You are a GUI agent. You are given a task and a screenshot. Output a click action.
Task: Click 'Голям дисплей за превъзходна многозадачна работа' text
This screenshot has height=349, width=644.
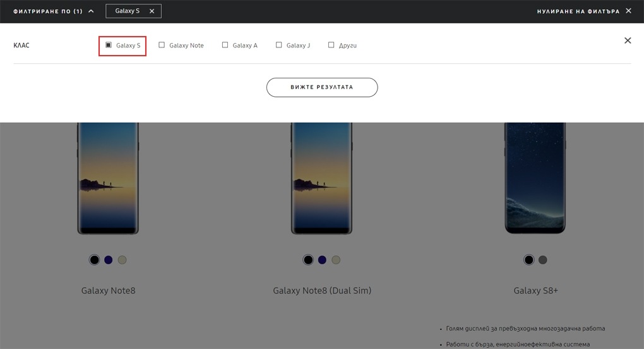525,328
